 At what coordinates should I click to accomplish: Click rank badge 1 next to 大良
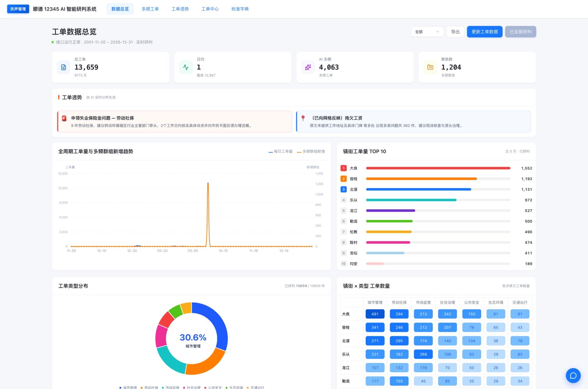click(344, 168)
